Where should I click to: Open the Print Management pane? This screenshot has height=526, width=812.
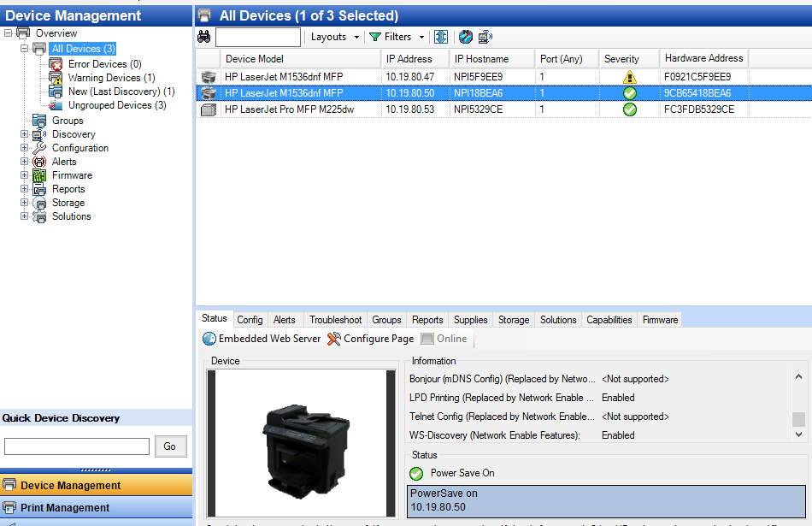click(96, 508)
